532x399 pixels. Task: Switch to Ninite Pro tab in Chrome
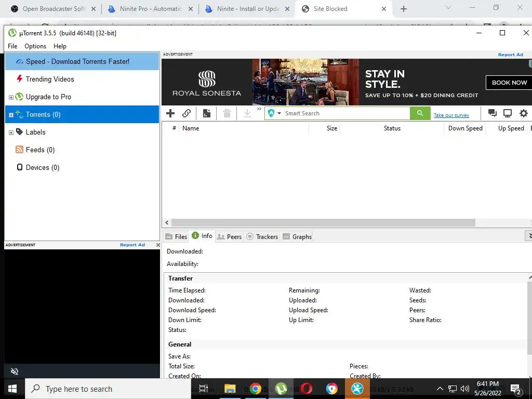click(150, 9)
